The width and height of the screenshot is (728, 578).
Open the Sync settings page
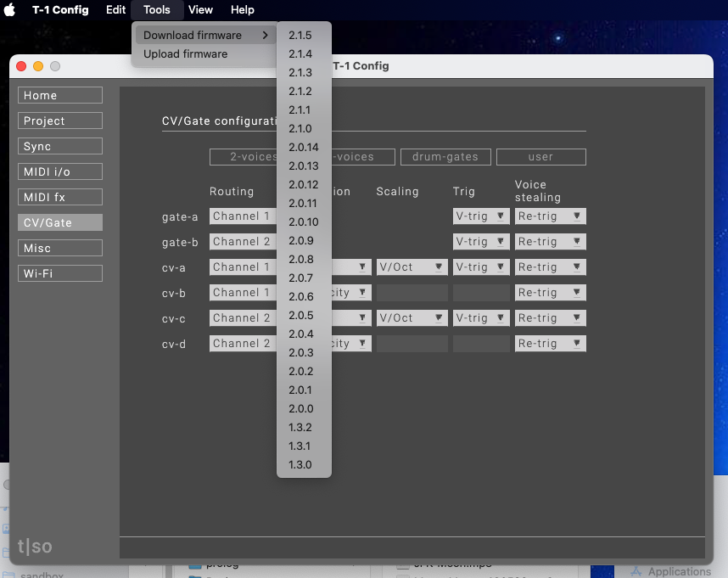60,146
